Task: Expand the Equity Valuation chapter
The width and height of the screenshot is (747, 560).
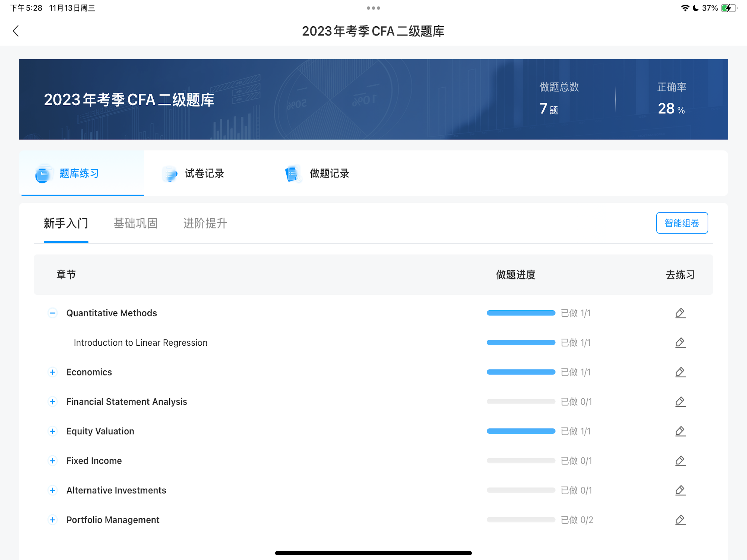Action: pyautogui.click(x=52, y=431)
